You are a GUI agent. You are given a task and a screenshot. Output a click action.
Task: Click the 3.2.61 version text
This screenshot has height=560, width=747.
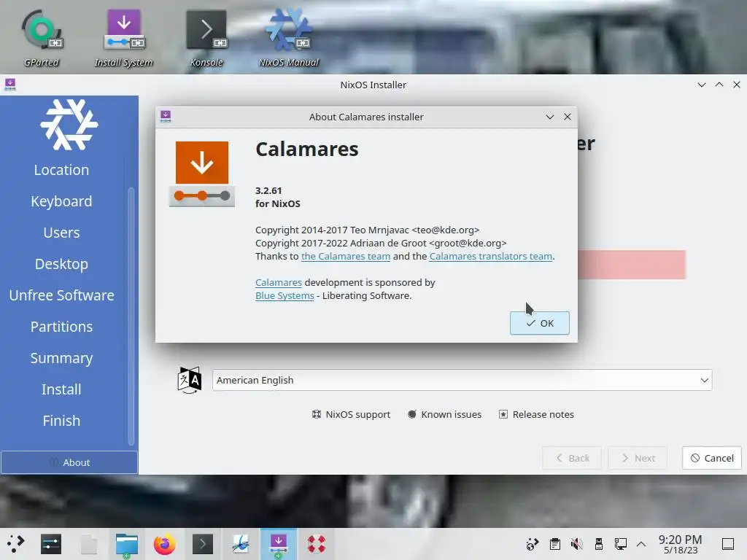point(268,190)
